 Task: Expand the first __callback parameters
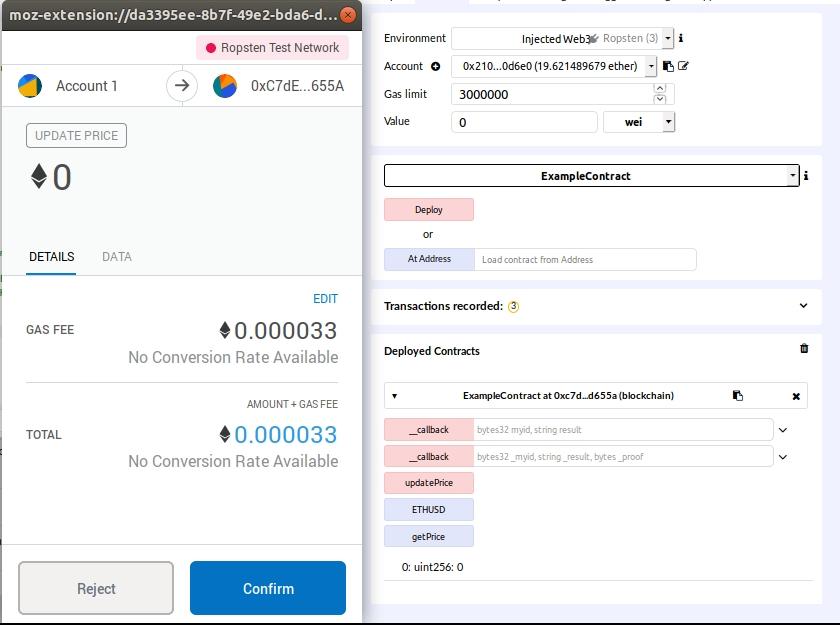click(783, 430)
